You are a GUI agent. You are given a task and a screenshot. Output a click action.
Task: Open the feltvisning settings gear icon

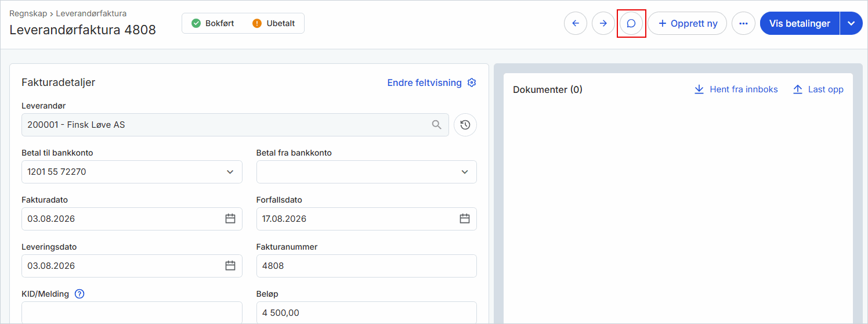[472, 82]
